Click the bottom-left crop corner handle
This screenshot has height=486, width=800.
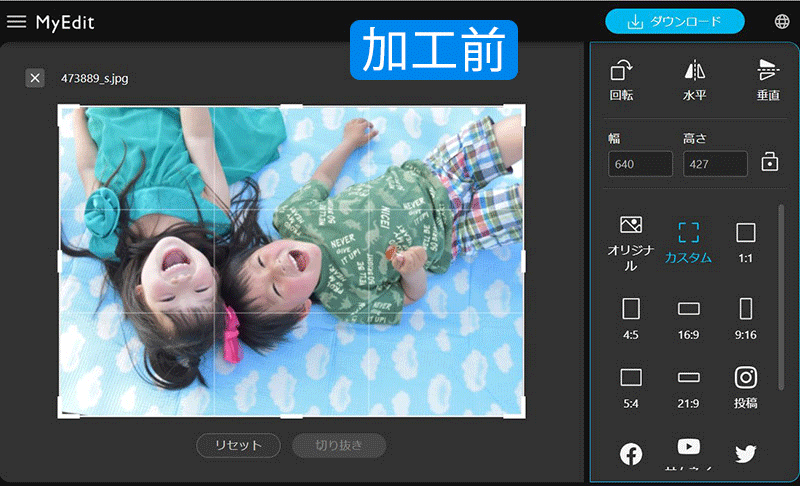pyautogui.click(x=62, y=414)
